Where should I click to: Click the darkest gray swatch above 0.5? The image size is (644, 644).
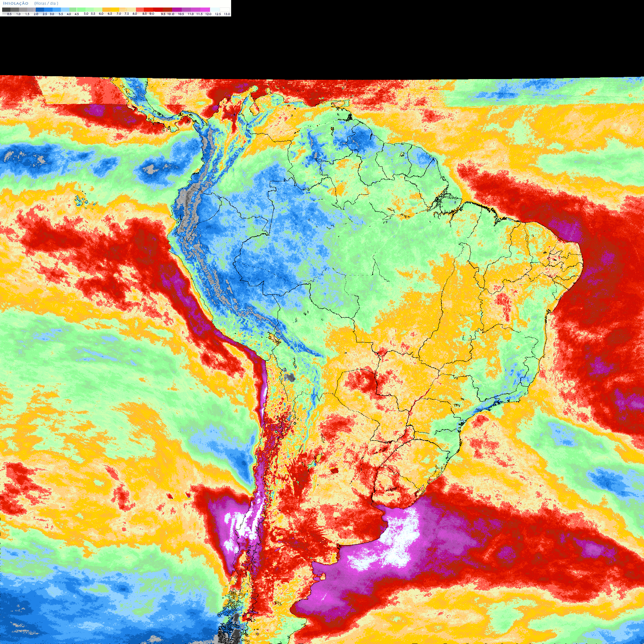point(6,10)
